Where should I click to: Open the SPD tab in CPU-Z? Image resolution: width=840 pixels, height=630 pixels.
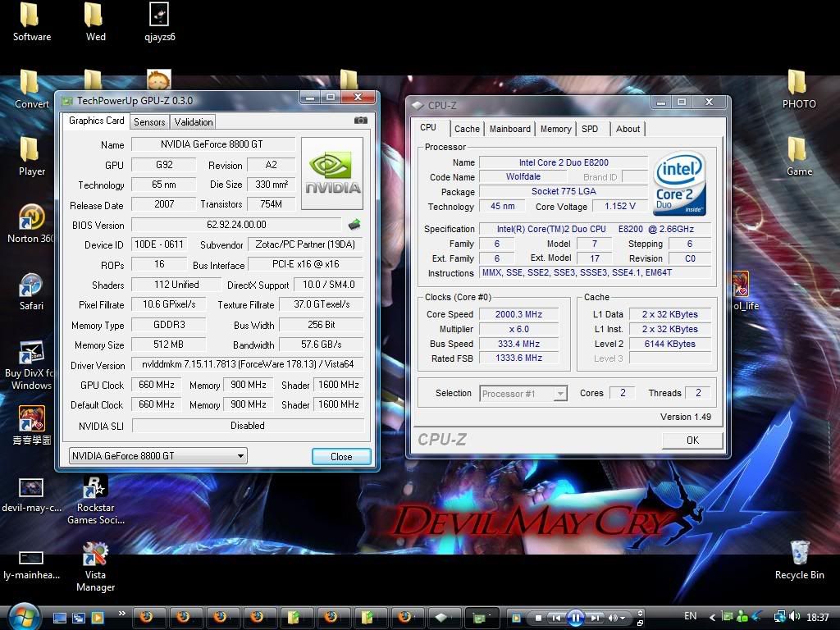[x=590, y=129]
